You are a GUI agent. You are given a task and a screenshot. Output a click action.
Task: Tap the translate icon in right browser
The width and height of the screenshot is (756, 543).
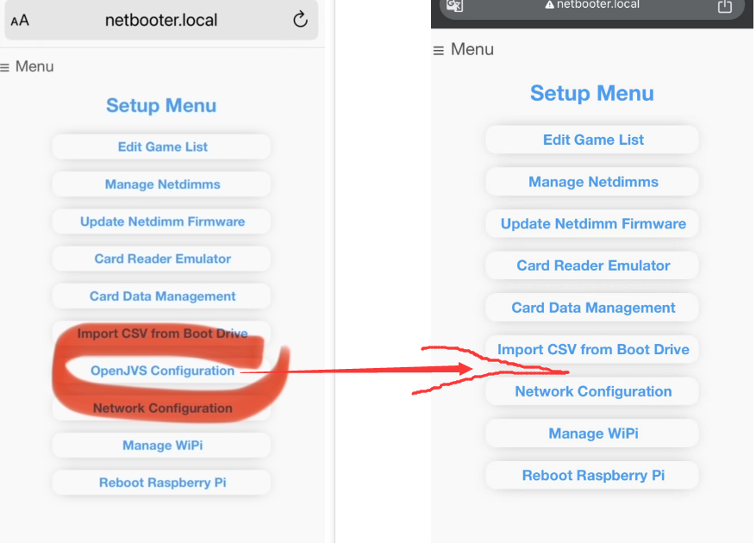(454, 5)
